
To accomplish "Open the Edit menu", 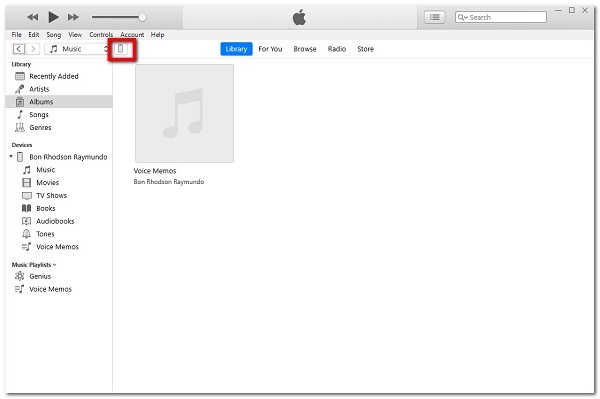I will (x=34, y=35).
